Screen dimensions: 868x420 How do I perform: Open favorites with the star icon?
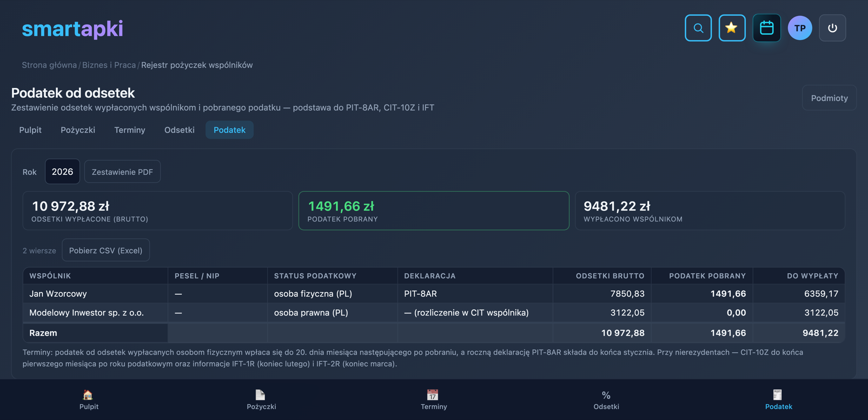[x=732, y=28]
